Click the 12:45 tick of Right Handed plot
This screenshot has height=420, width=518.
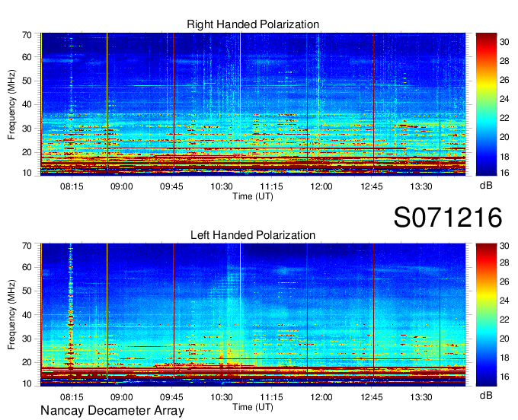point(371,186)
